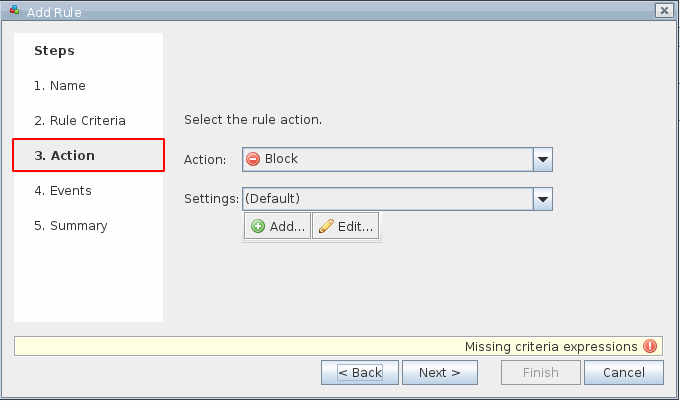Cancel the Add Rule wizard

coord(623,373)
